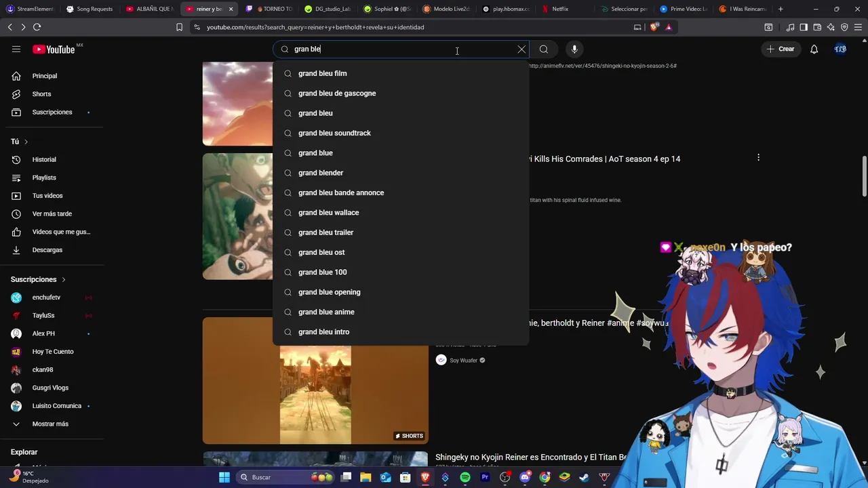Open more options for AoT video
Viewport: 868px width, 488px height.
coord(758,157)
